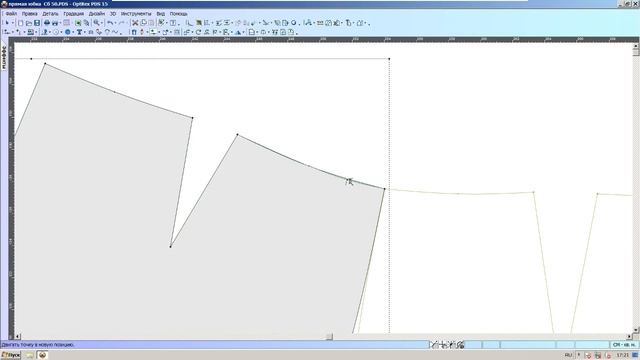Viewport: 640px width, 360px height.
Task: Open dropdown arrow next to Text T tool
Action: [84, 32]
